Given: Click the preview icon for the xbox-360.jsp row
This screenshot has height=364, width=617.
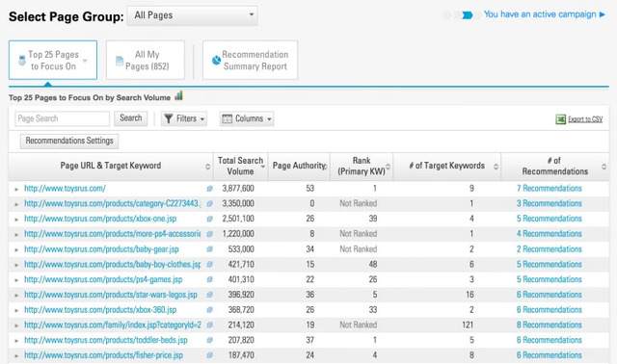Looking at the screenshot, I should [210, 310].
